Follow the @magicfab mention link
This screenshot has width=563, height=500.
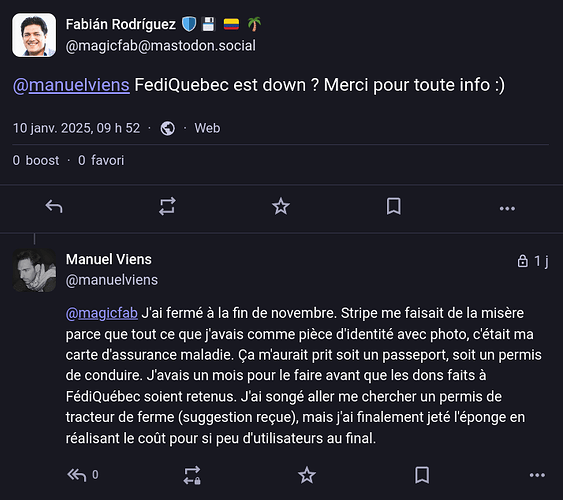click(x=102, y=313)
